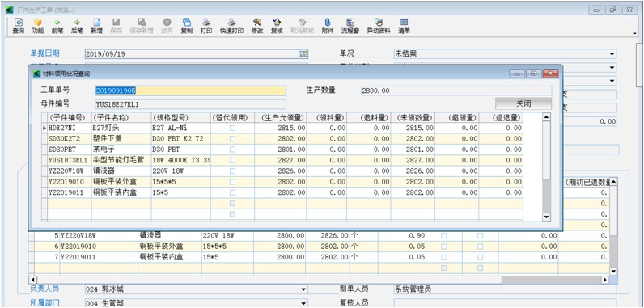The height and width of the screenshot is (308, 644).
Task: Tick 替代领用 checkbox for Y22019011 dialog row
Action: 232,192
